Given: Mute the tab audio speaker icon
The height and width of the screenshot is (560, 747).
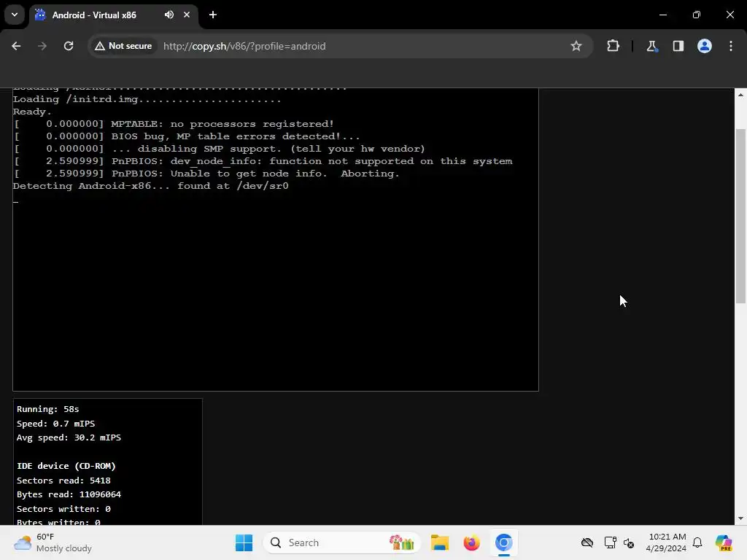Looking at the screenshot, I should click(169, 15).
